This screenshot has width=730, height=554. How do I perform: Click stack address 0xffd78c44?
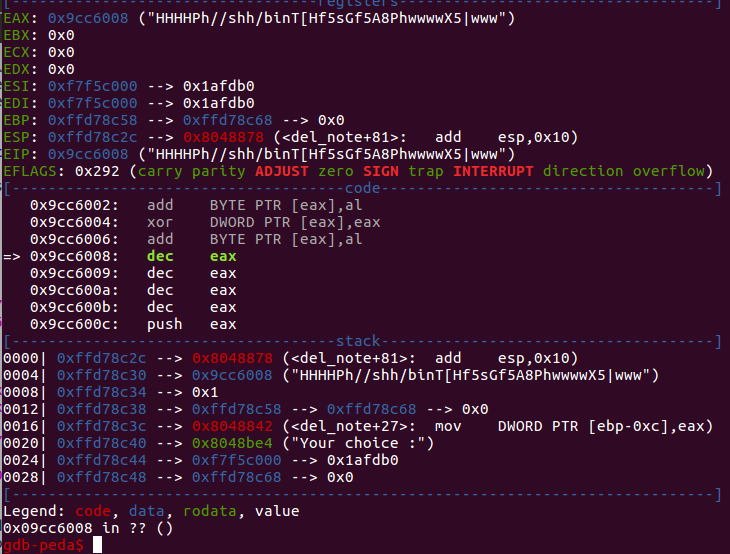point(101,460)
